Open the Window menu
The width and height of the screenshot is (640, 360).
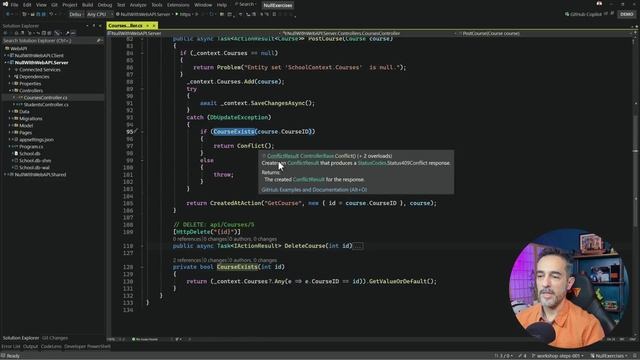point(203,5)
